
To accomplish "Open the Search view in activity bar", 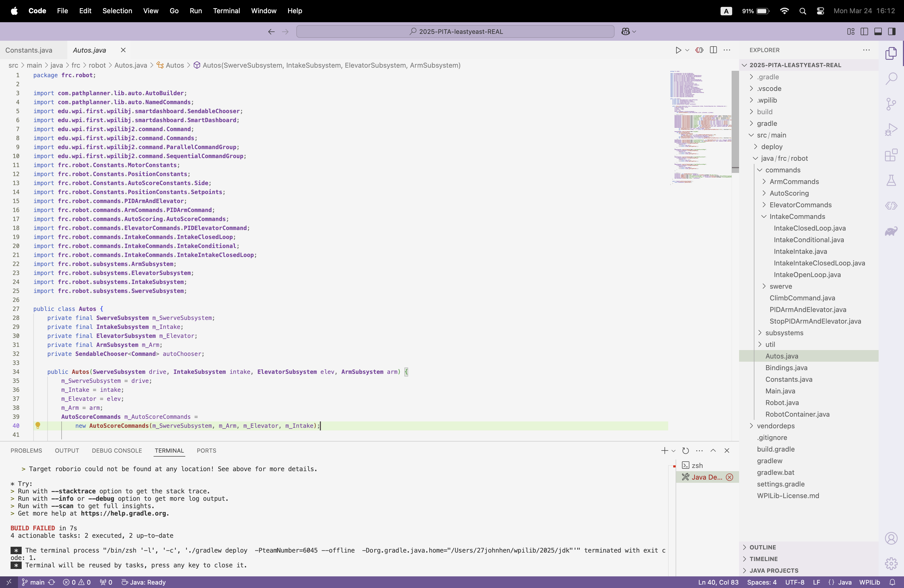I will 891,79.
